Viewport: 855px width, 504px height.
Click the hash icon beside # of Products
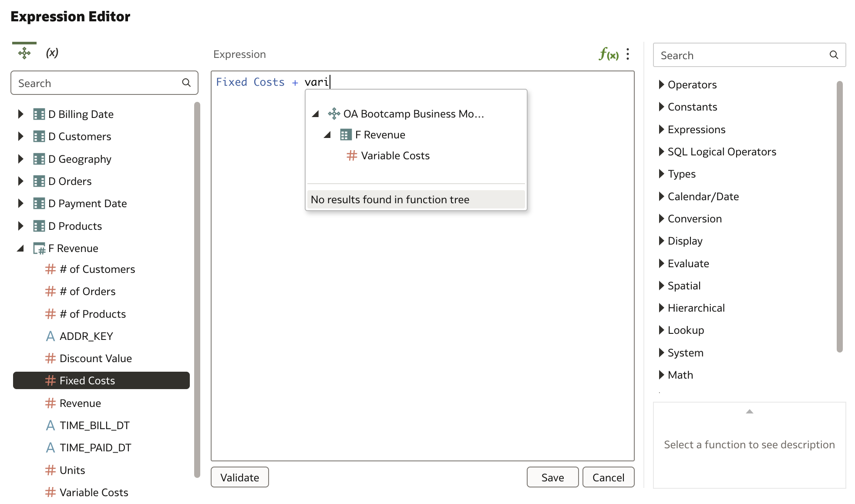point(50,314)
